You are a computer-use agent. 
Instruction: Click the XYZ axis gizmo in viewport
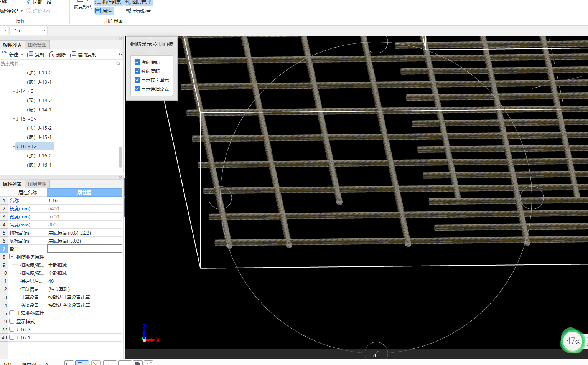150,334
